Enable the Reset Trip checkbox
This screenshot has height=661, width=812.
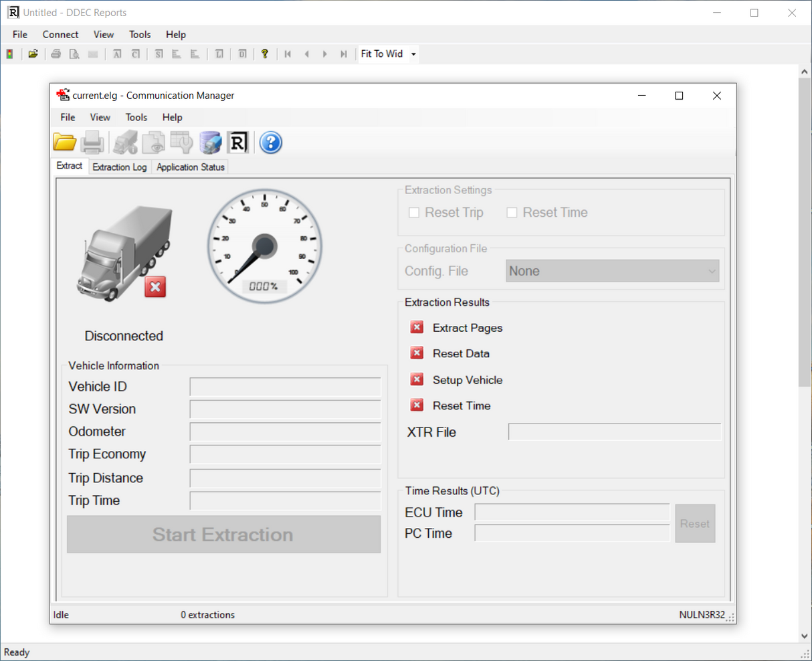[413, 212]
